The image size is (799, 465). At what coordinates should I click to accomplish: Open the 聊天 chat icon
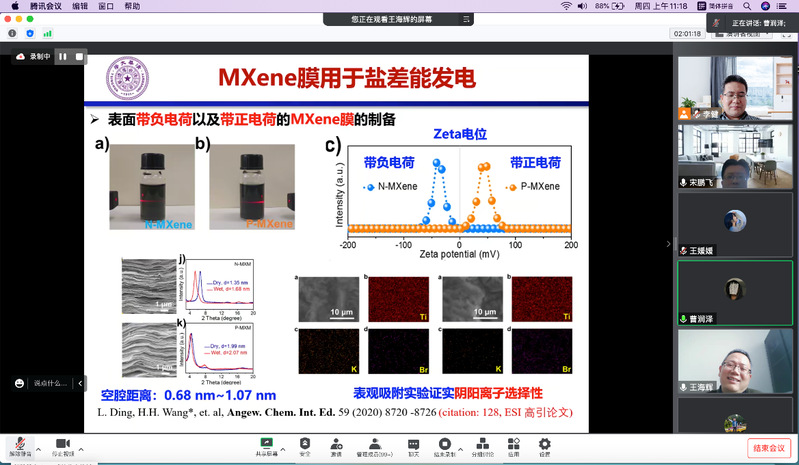(413, 444)
